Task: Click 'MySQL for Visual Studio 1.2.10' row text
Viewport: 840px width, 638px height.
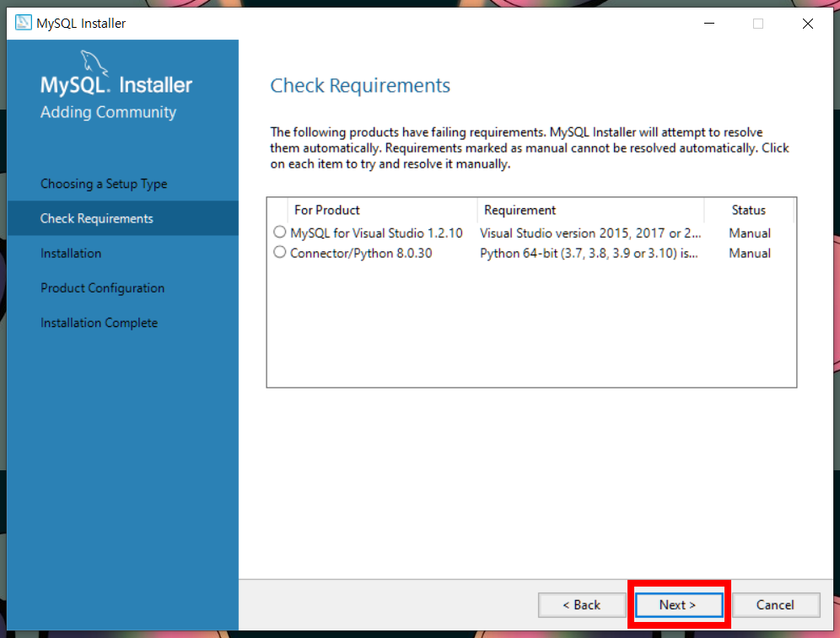Action: point(377,233)
